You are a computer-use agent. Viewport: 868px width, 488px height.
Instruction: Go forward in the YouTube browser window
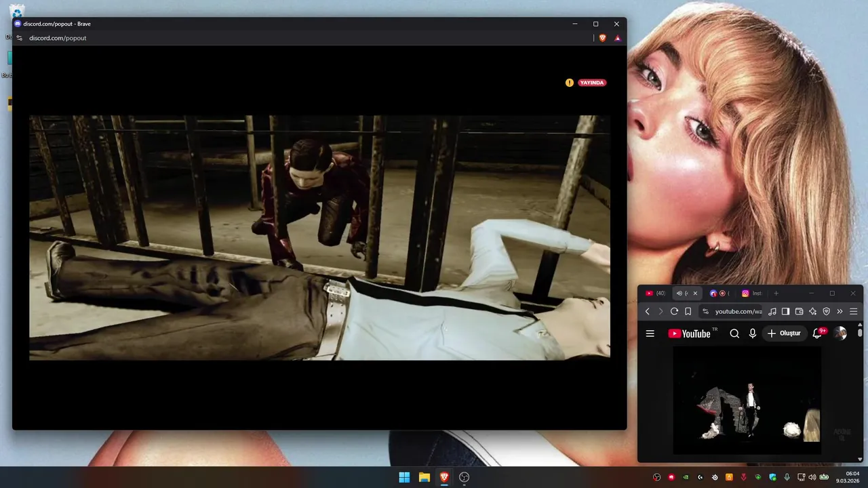660,311
